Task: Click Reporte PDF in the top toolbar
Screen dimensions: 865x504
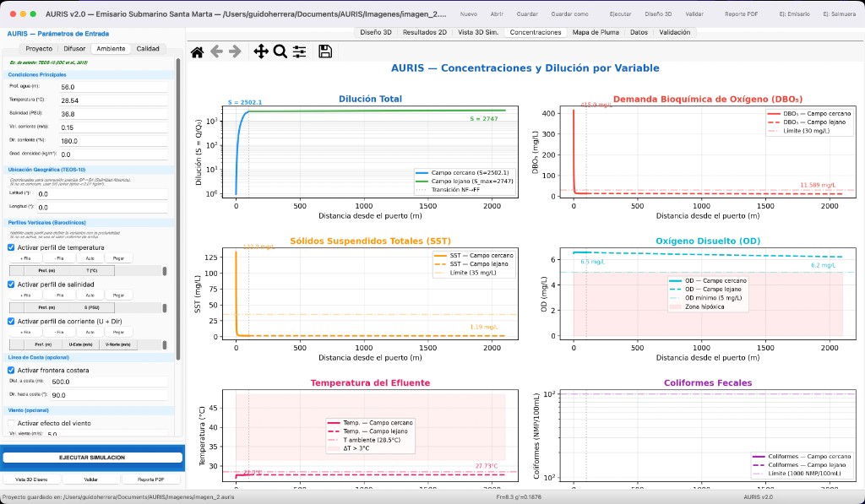Action: [x=742, y=14]
